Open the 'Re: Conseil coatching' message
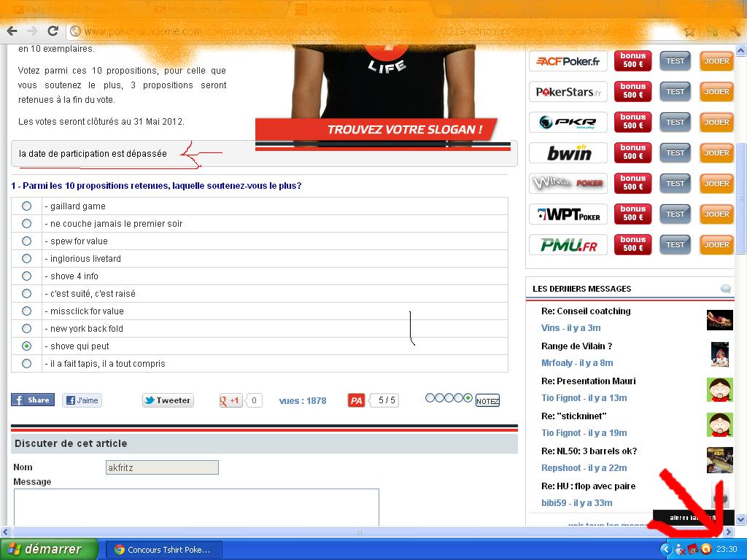Viewport: 747px width, 560px height. click(x=586, y=311)
